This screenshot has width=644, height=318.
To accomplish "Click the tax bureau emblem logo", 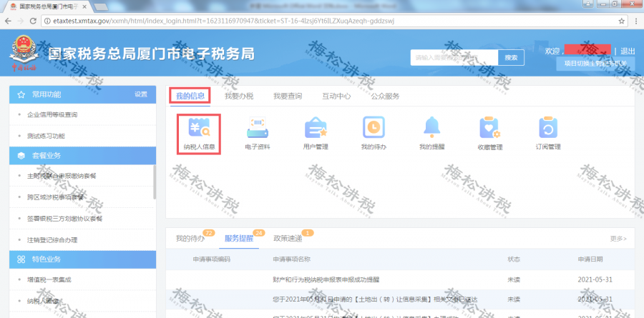I will point(24,52).
